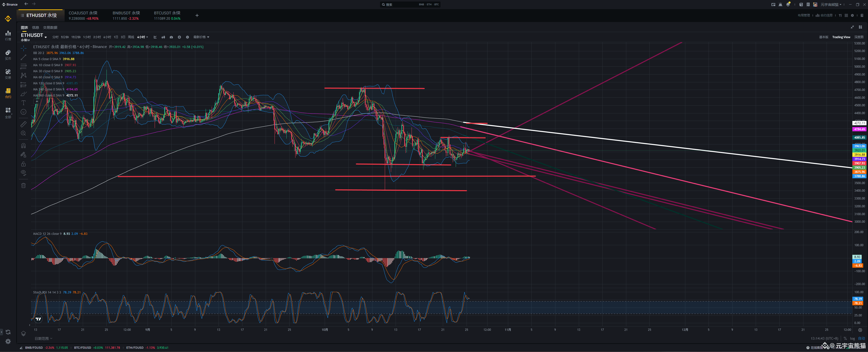This screenshot has height=352, width=868.
Task: Select the 15分钟 timeframe
Action: click(76, 37)
